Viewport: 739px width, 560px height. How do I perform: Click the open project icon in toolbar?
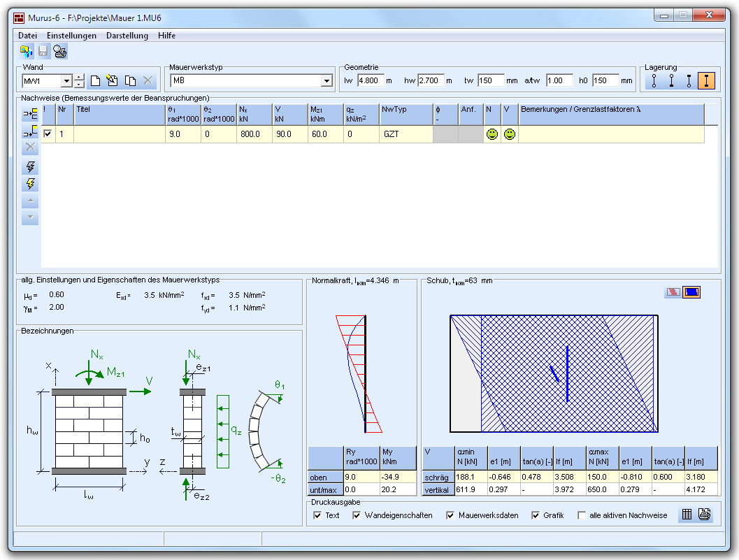coord(27,51)
